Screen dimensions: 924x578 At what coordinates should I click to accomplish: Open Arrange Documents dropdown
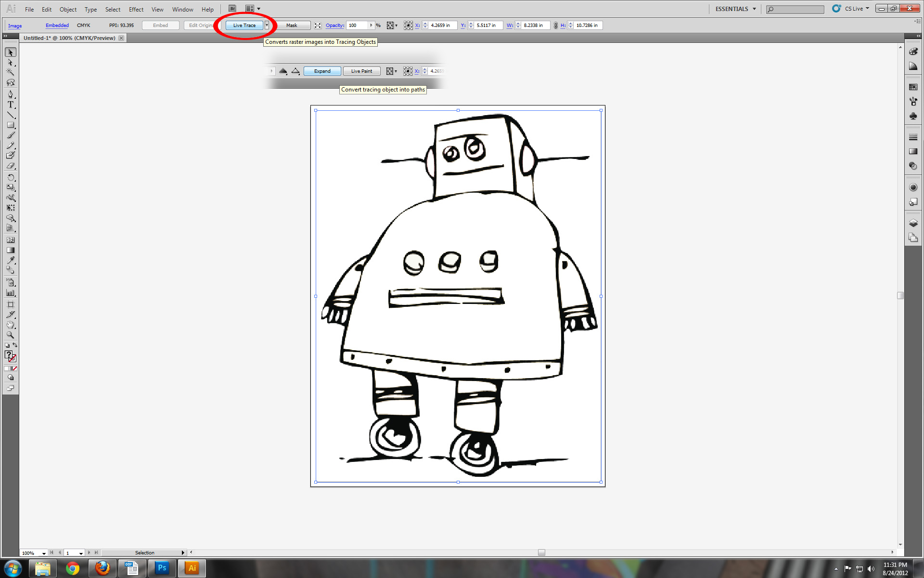click(253, 9)
